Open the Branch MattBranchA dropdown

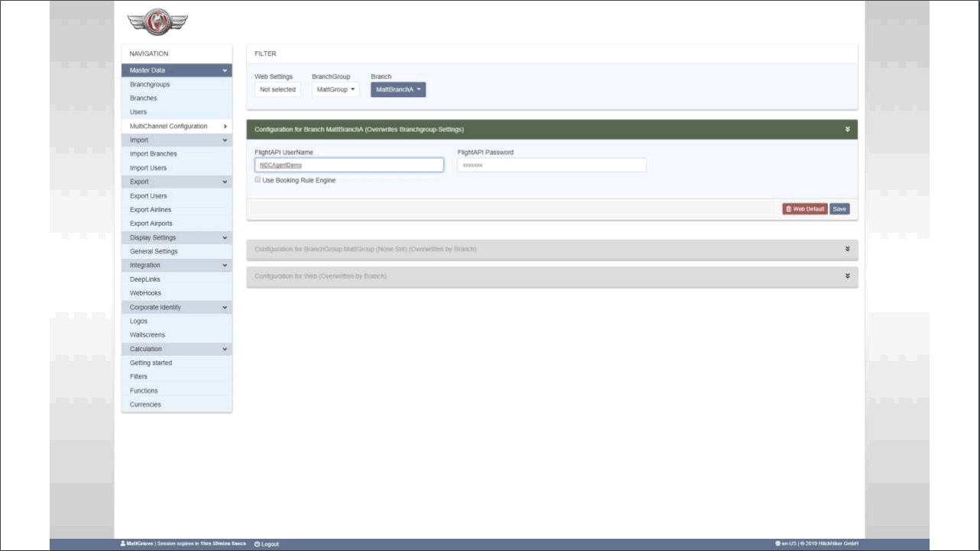click(x=398, y=89)
